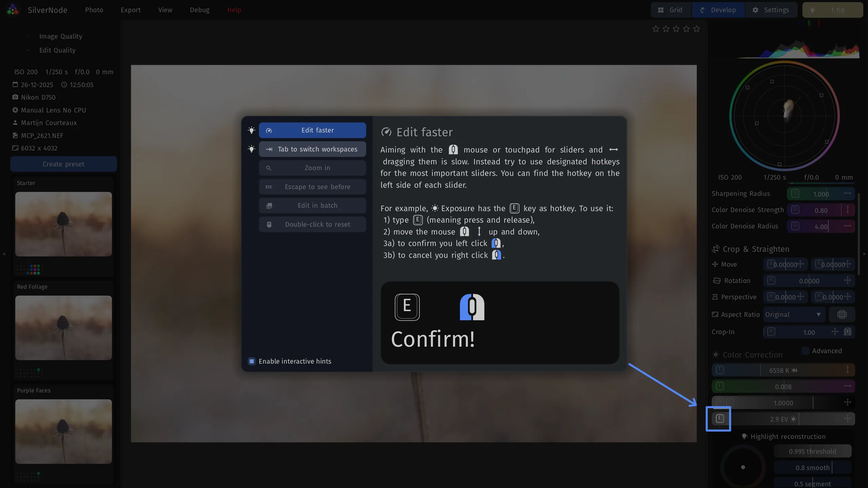
Task: Toggle Enable interactive hints checkbox
Action: click(252, 361)
